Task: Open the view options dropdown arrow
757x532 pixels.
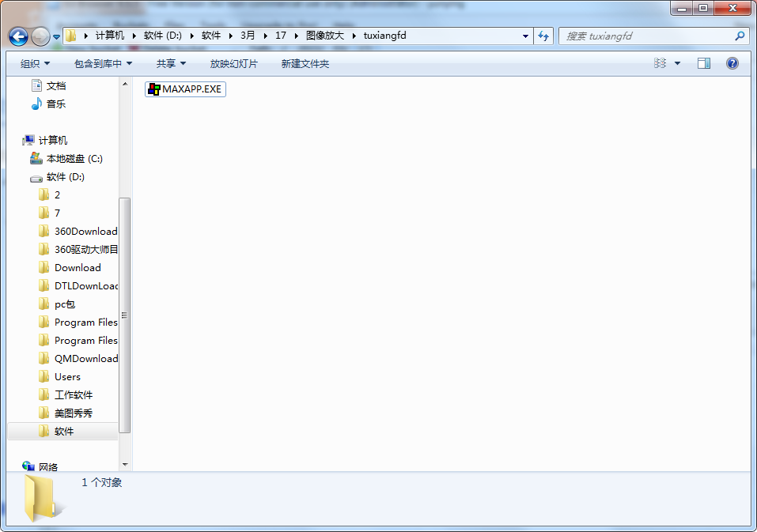Action: (677, 63)
